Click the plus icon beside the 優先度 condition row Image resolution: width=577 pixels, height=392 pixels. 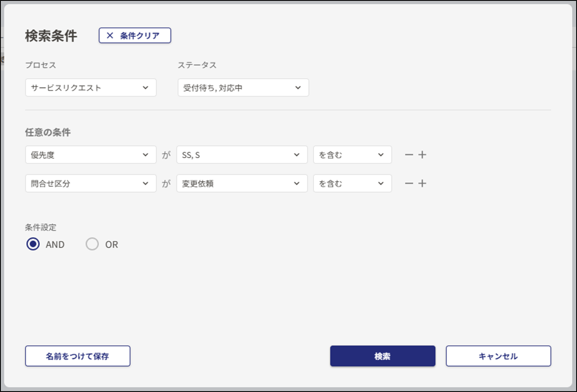tap(422, 154)
